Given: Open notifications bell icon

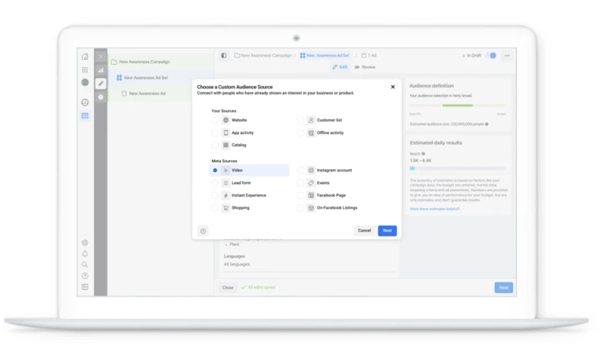Looking at the screenshot, I should click(x=85, y=253).
